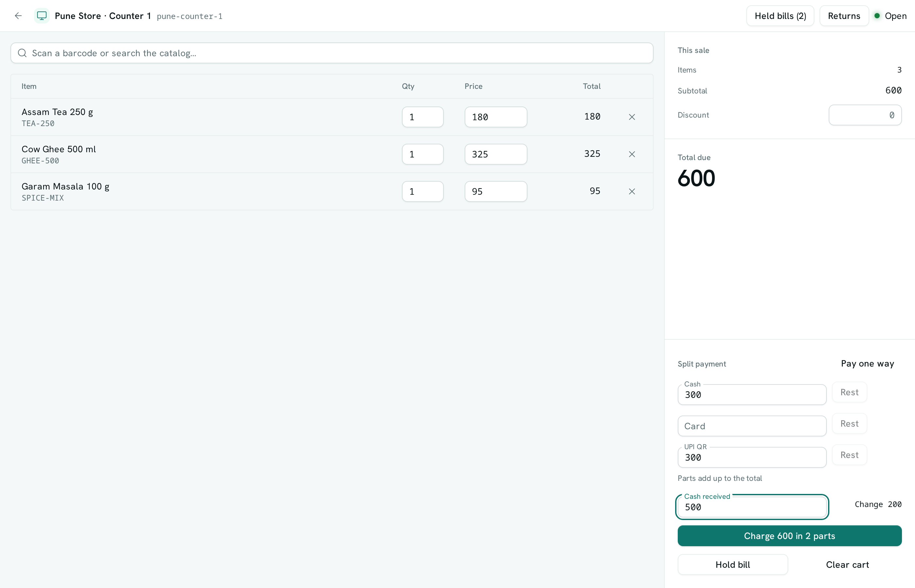Click the SPICE-MIX SKU code
The height and width of the screenshot is (588, 915).
coord(42,198)
